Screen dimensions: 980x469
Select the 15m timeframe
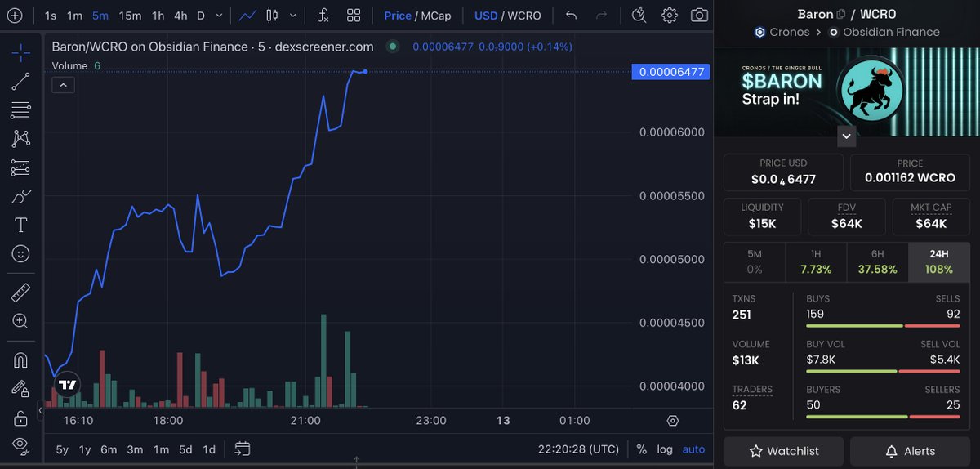pyautogui.click(x=130, y=16)
